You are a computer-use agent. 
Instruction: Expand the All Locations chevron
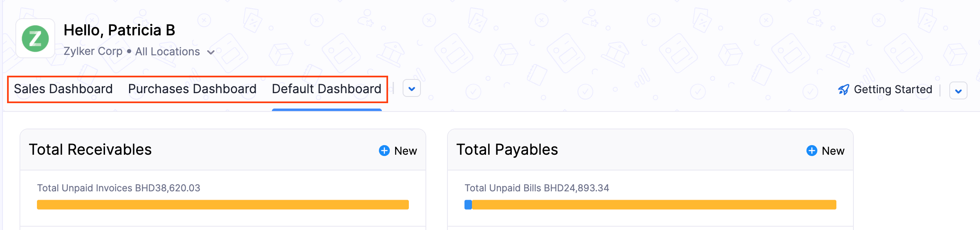pyautogui.click(x=211, y=52)
